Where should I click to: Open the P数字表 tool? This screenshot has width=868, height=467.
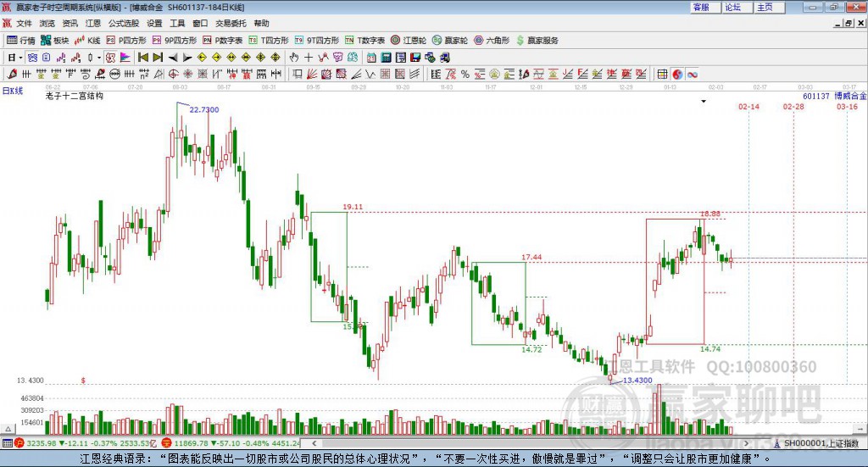pyautogui.click(x=223, y=41)
